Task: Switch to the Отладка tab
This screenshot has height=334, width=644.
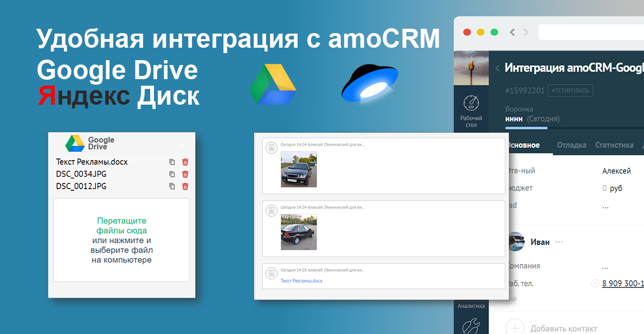Action: click(572, 145)
